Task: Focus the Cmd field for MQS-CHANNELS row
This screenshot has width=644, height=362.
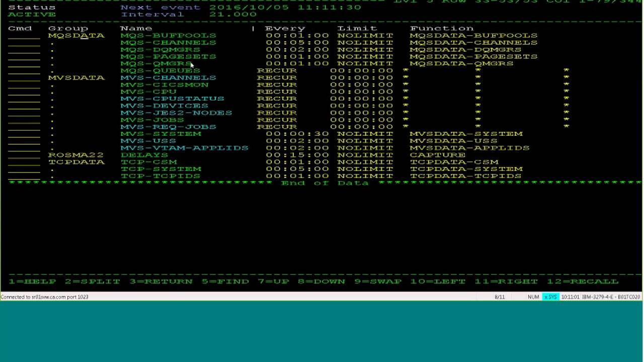Action: coord(24,43)
